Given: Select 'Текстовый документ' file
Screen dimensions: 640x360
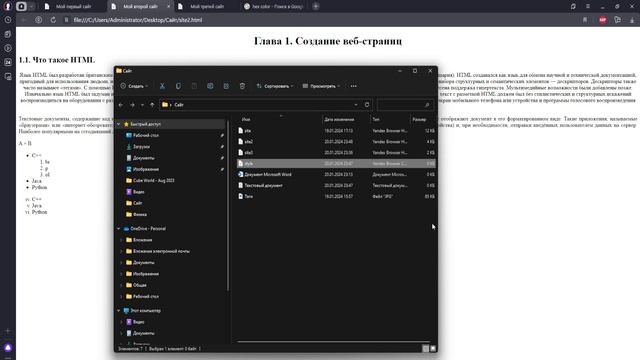Looking at the screenshot, I should (x=336, y=185).
